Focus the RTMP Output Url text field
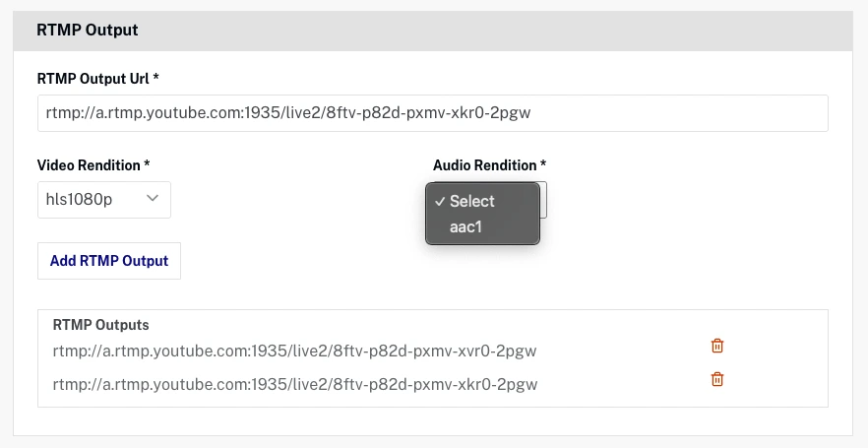Image resolution: width=868 pixels, height=448 pixels. point(433,113)
